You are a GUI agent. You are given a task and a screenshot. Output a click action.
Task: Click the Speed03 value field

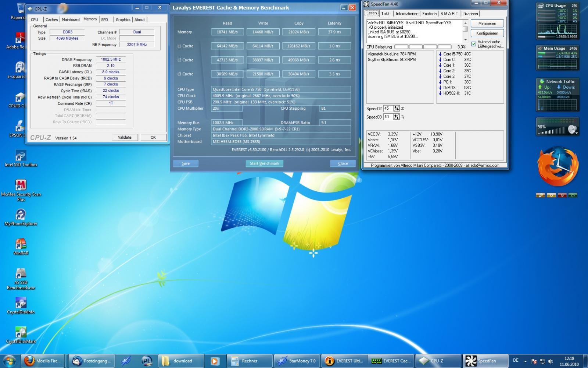click(x=388, y=117)
